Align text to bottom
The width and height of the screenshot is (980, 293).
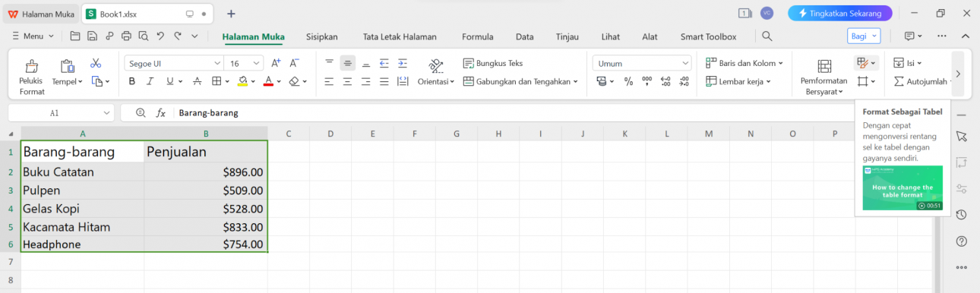point(366,63)
